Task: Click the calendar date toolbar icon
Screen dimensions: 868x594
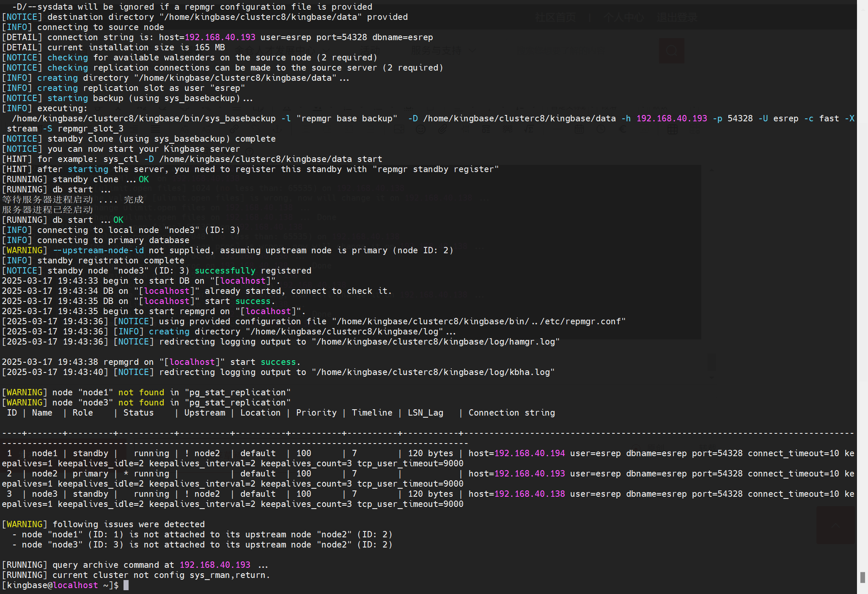Action: [x=579, y=129]
